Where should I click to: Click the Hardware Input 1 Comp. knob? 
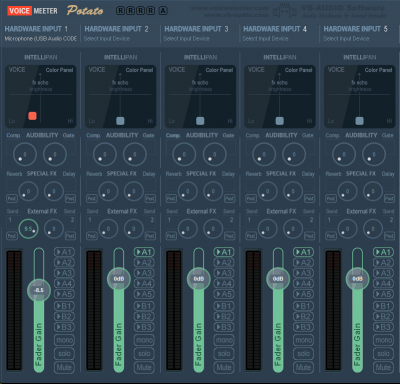(x=25, y=154)
